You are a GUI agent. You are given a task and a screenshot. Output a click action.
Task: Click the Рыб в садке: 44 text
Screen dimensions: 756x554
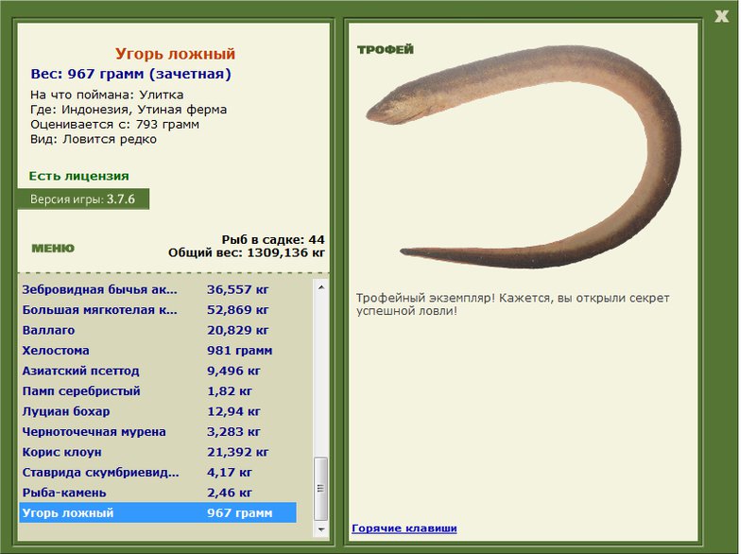[273, 239]
